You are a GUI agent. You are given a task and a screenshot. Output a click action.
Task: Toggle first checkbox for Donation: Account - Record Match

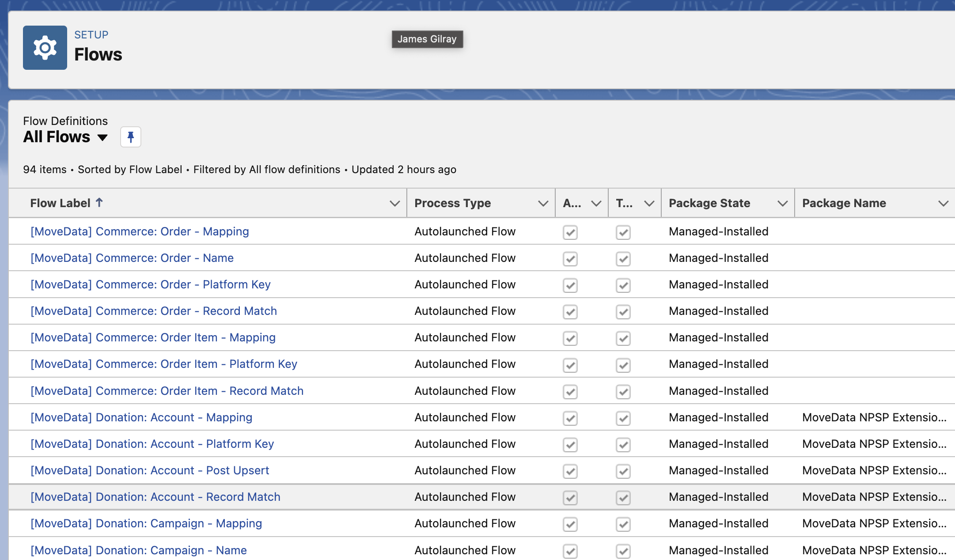(570, 497)
